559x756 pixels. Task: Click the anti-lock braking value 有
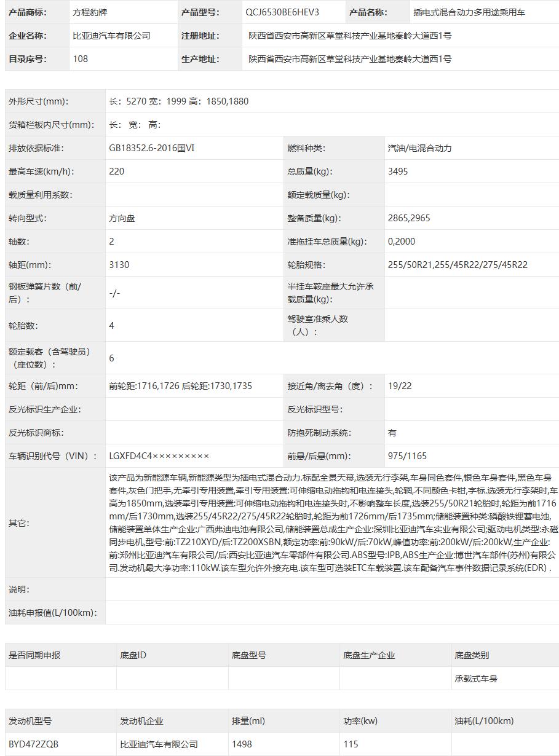tap(392, 433)
